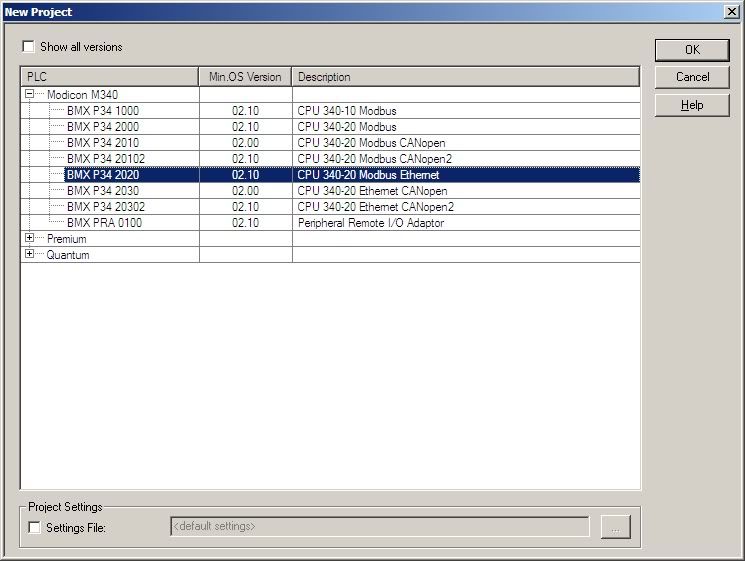The image size is (745, 561).
Task: Expand the Premium PLC family
Action: [x=29, y=238]
